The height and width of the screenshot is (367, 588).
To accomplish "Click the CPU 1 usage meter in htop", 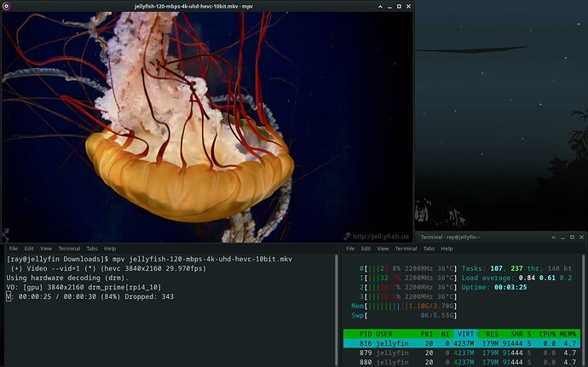I will point(408,278).
